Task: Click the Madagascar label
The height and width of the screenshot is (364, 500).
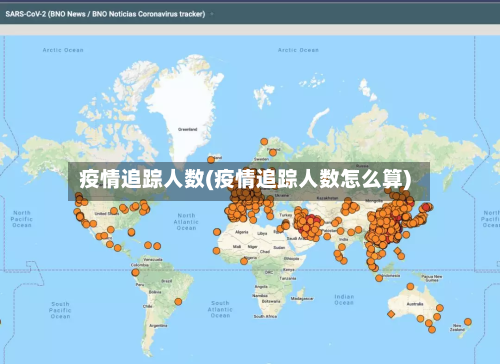Action: coord(302,299)
